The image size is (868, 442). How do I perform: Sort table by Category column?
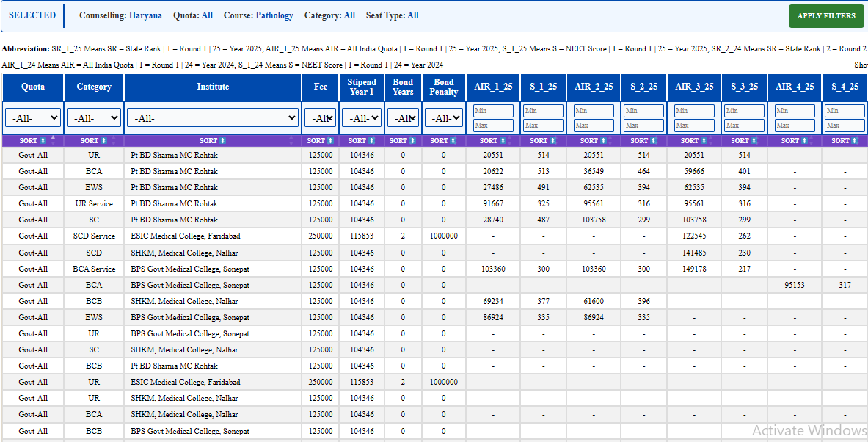pyautogui.click(x=94, y=141)
